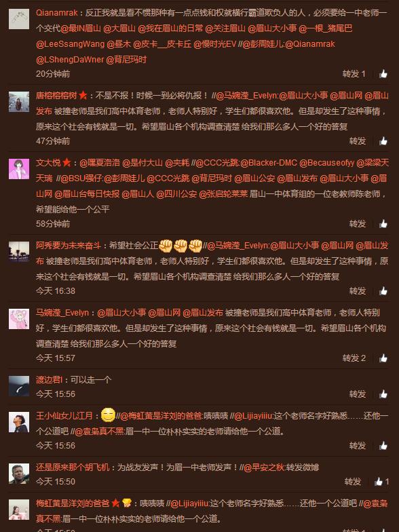Viewport: 399px width, 532px height.
Task: Open the @四川公安 mention link
Action: click(176, 194)
